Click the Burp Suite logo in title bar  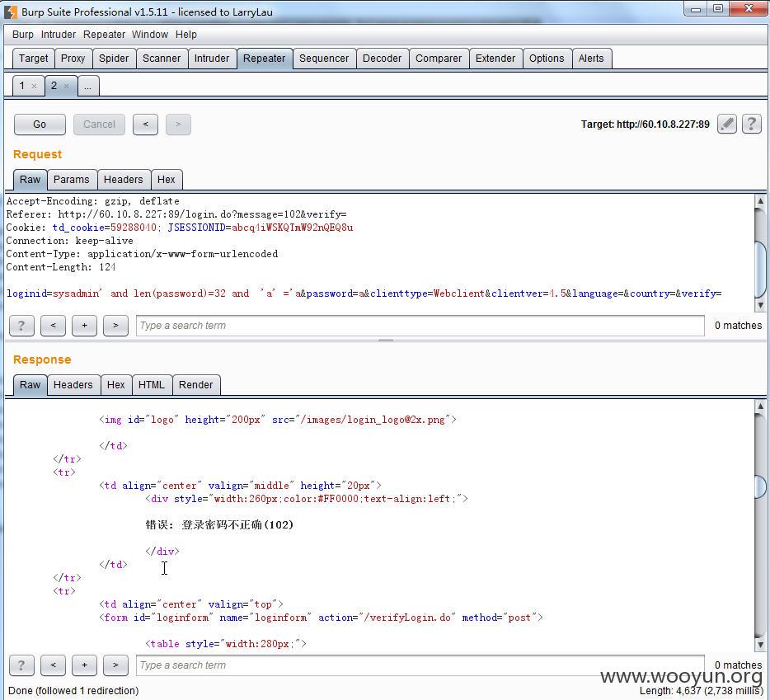pyautogui.click(x=11, y=12)
